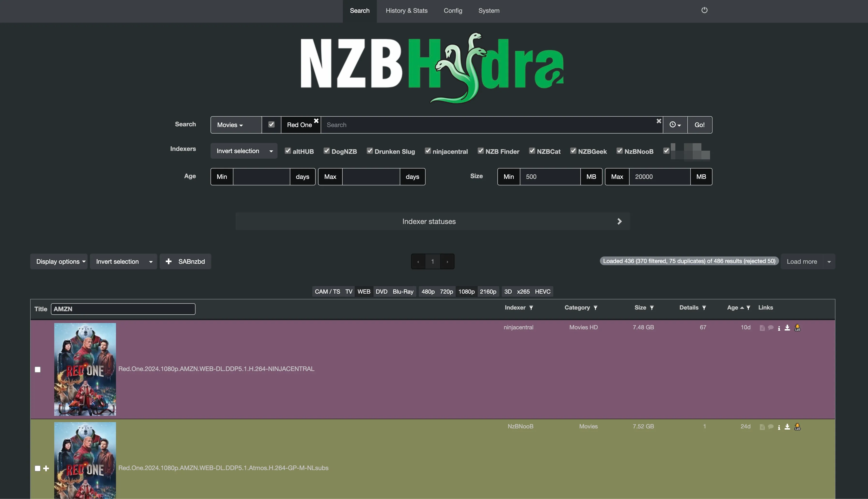Send NzBNooB result to SABnzbd icon
This screenshot has height=499, width=868.
797,427
